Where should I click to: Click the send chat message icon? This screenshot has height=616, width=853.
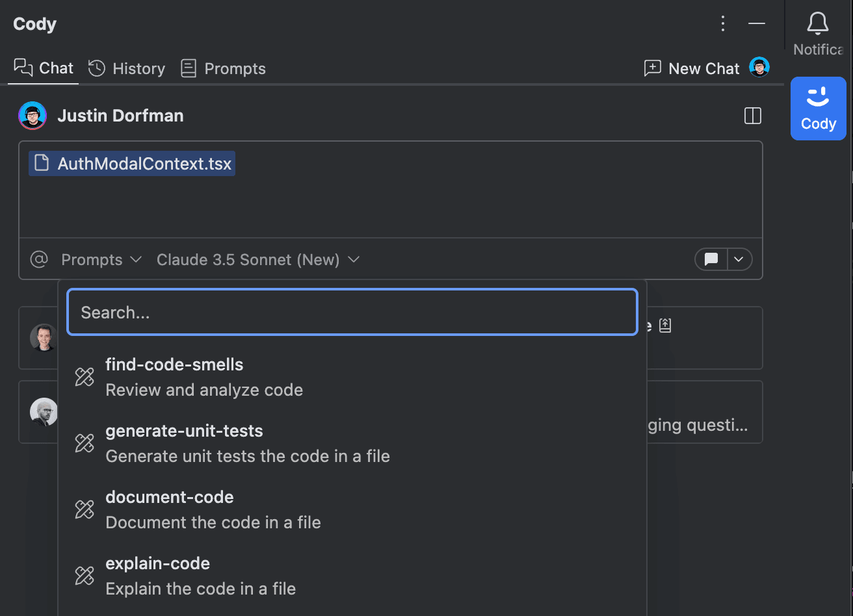(x=711, y=259)
